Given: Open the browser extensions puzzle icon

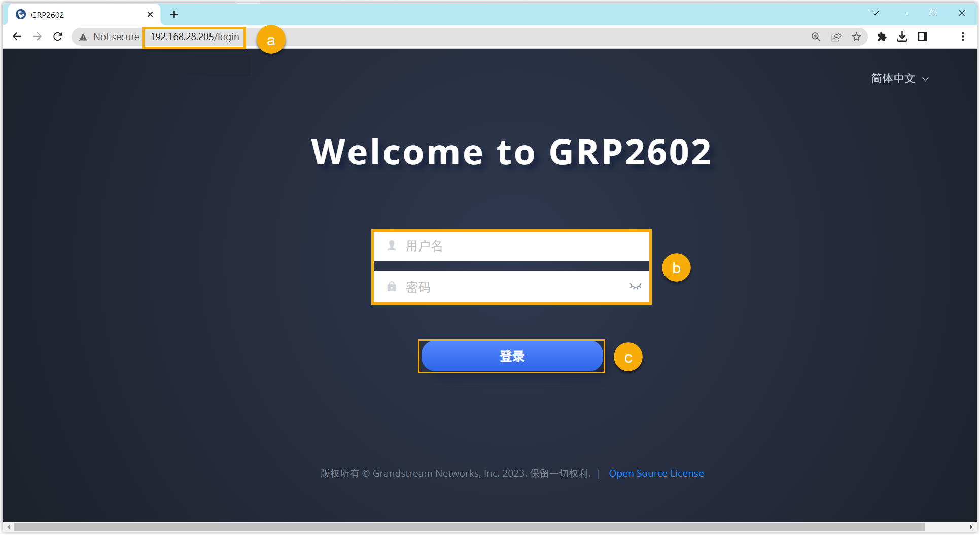Looking at the screenshot, I should [x=882, y=37].
